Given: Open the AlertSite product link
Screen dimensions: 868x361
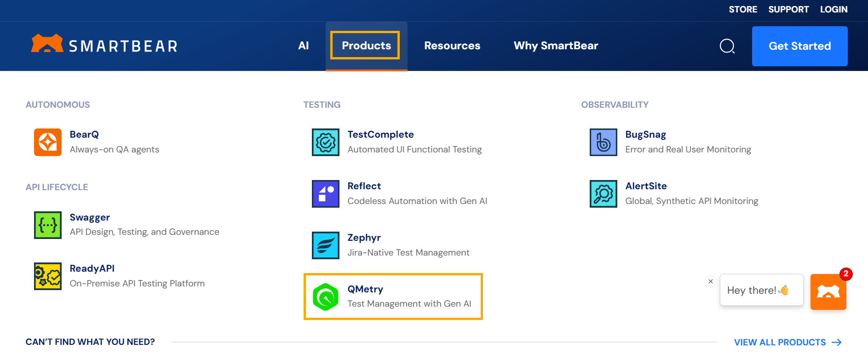Looking at the screenshot, I should pyautogui.click(x=646, y=186).
